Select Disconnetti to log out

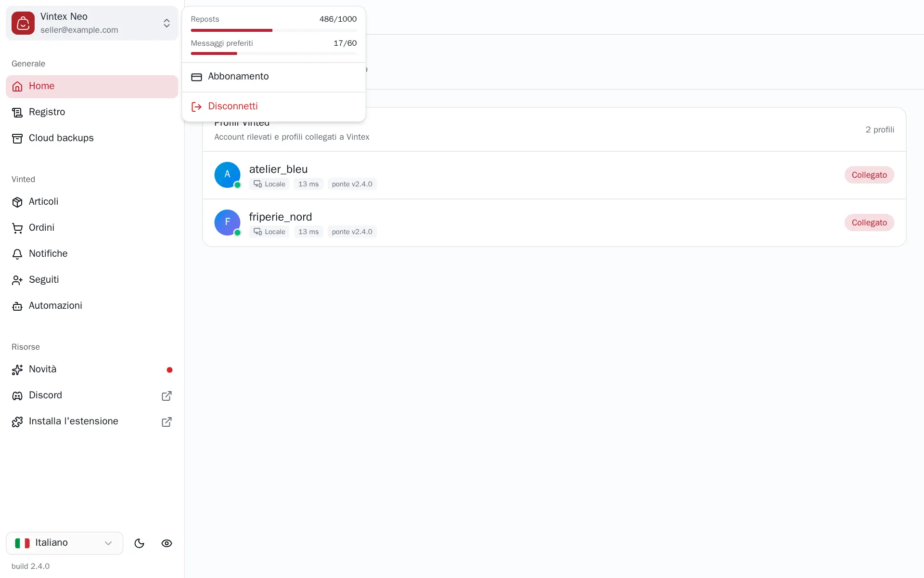(x=274, y=106)
